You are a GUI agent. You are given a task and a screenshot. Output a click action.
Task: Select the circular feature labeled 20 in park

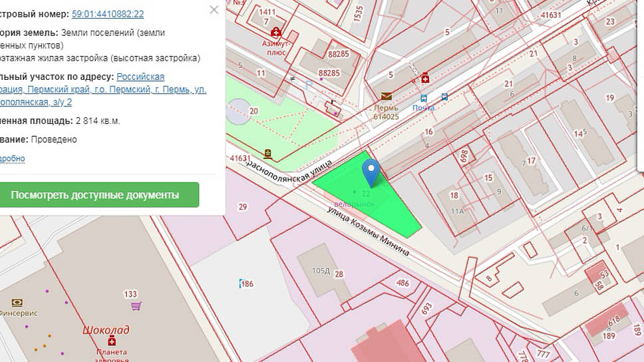[238, 112]
